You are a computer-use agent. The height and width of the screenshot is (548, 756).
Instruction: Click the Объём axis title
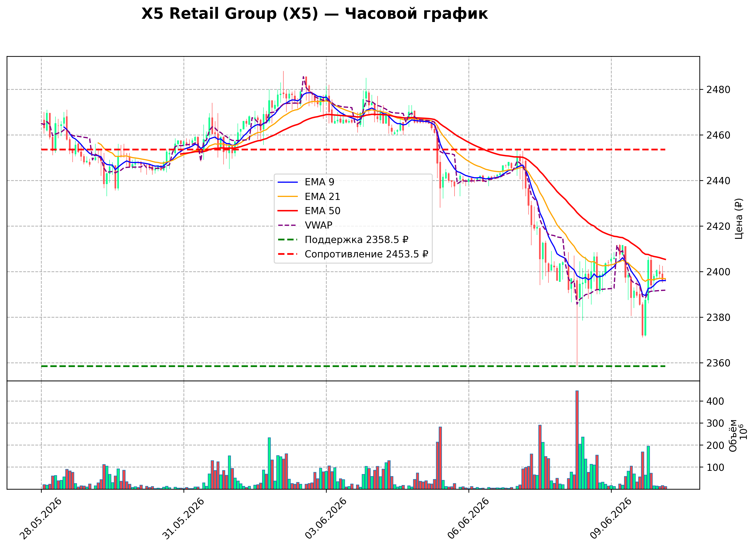pos(733,435)
